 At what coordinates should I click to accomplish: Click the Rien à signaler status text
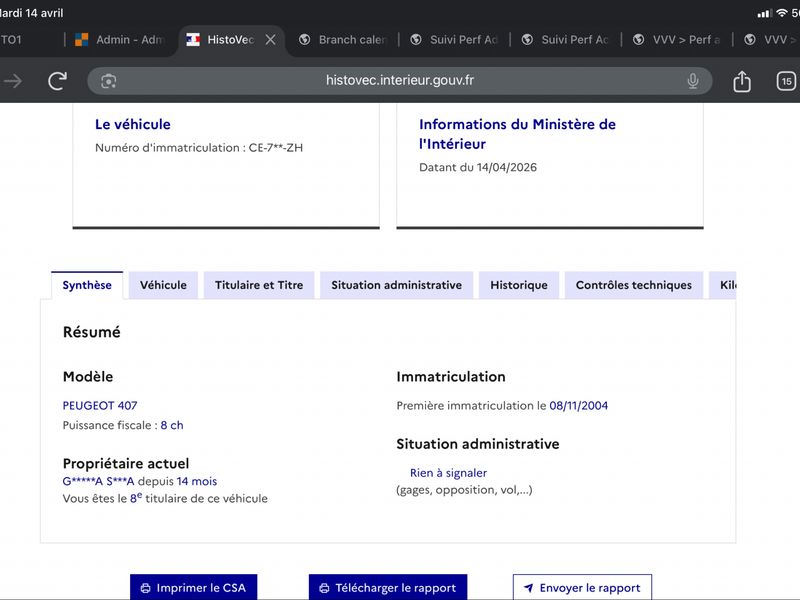tap(448, 473)
